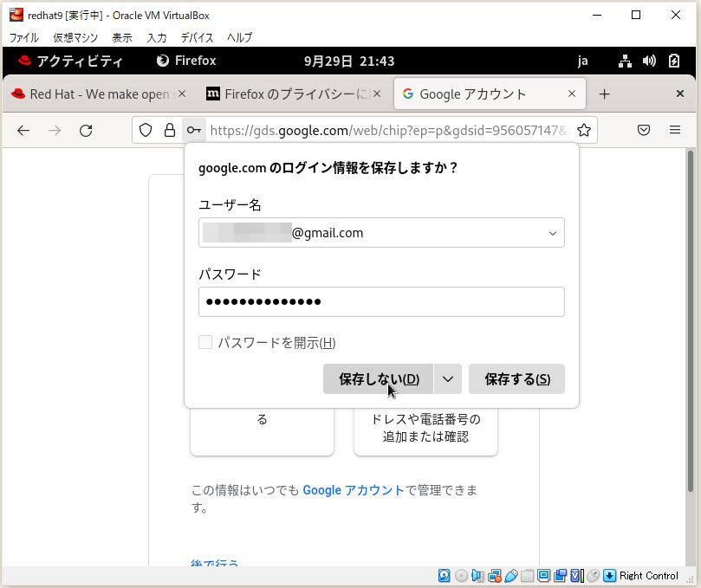
Task: Open the デバイス menu
Action: coord(197,37)
